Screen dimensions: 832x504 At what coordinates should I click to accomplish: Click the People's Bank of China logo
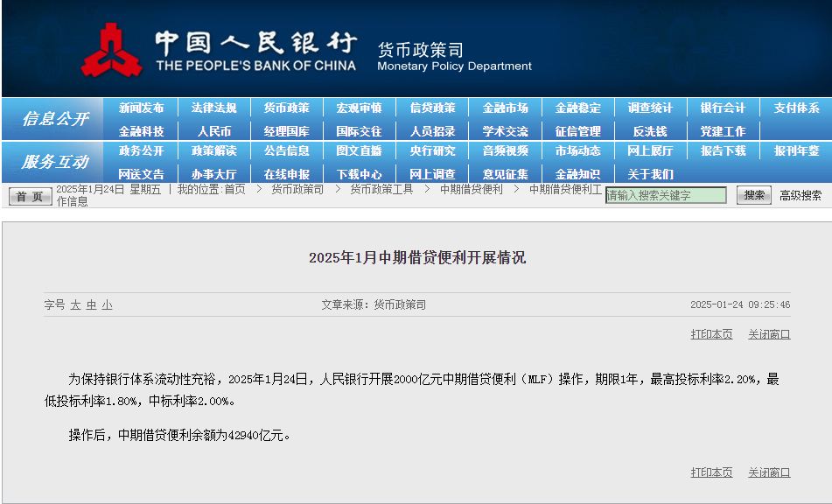point(111,50)
